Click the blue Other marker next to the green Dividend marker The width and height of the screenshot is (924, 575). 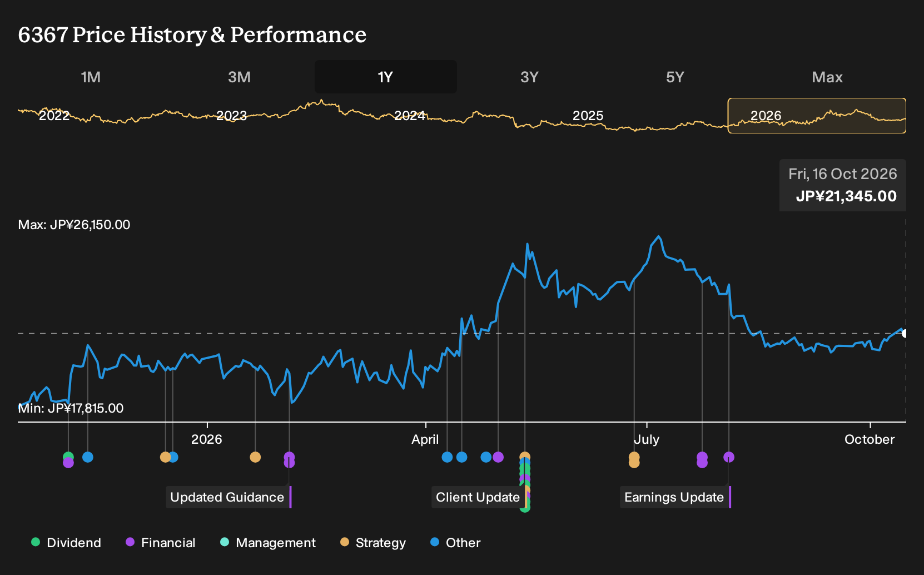pyautogui.click(x=88, y=457)
